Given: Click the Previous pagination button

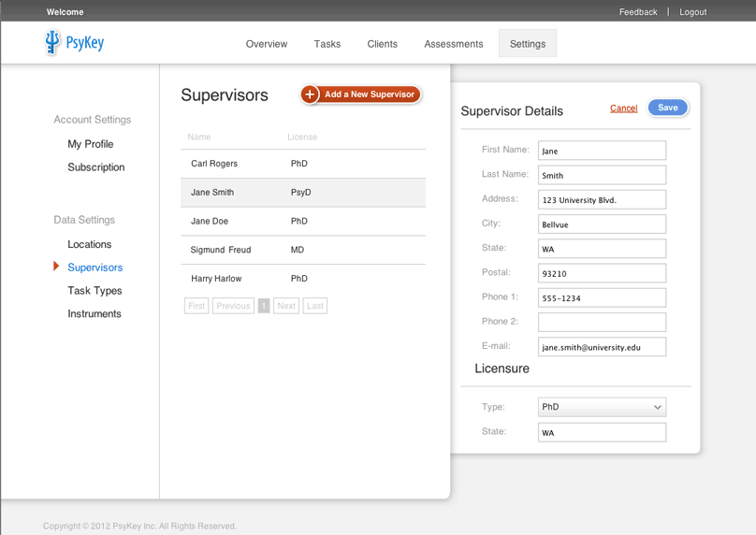Looking at the screenshot, I should click(x=233, y=306).
